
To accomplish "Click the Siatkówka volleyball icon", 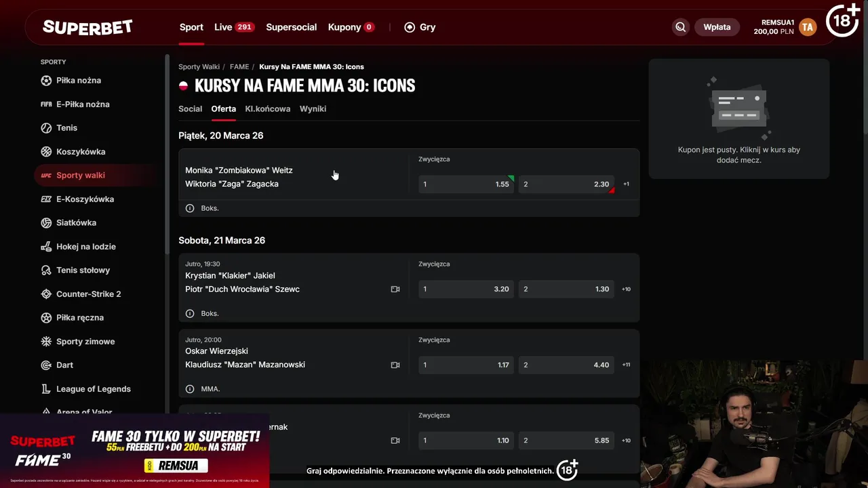I will tap(46, 222).
